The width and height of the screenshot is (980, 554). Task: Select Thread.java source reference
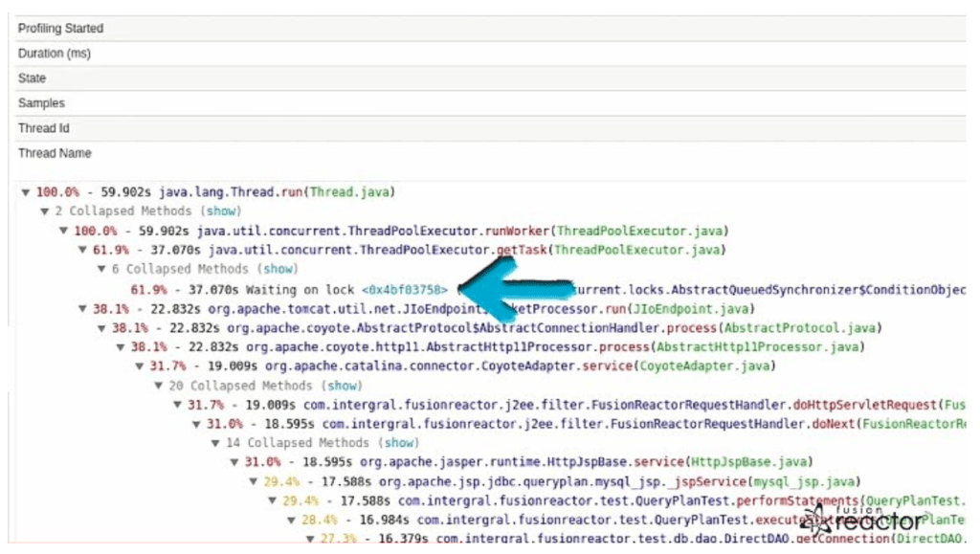pos(349,192)
